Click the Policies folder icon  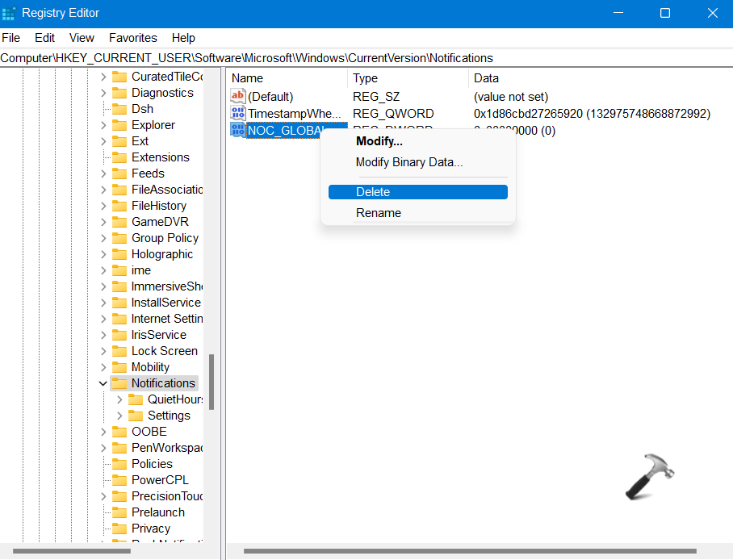[119, 464]
